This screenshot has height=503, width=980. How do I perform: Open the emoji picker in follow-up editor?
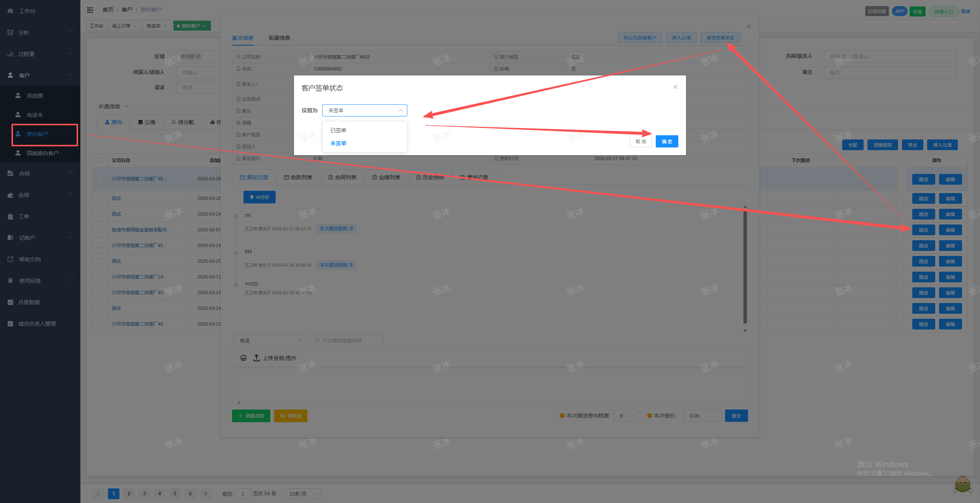tap(243, 358)
